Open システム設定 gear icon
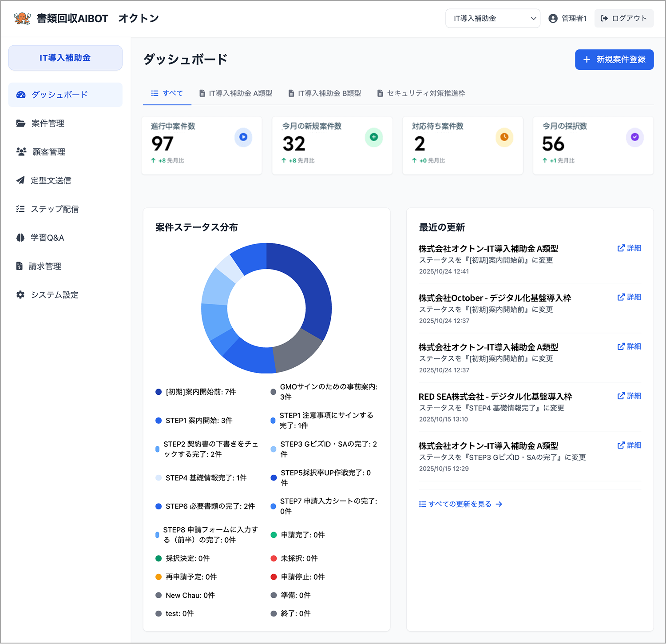This screenshot has height=644, width=666. (x=20, y=294)
